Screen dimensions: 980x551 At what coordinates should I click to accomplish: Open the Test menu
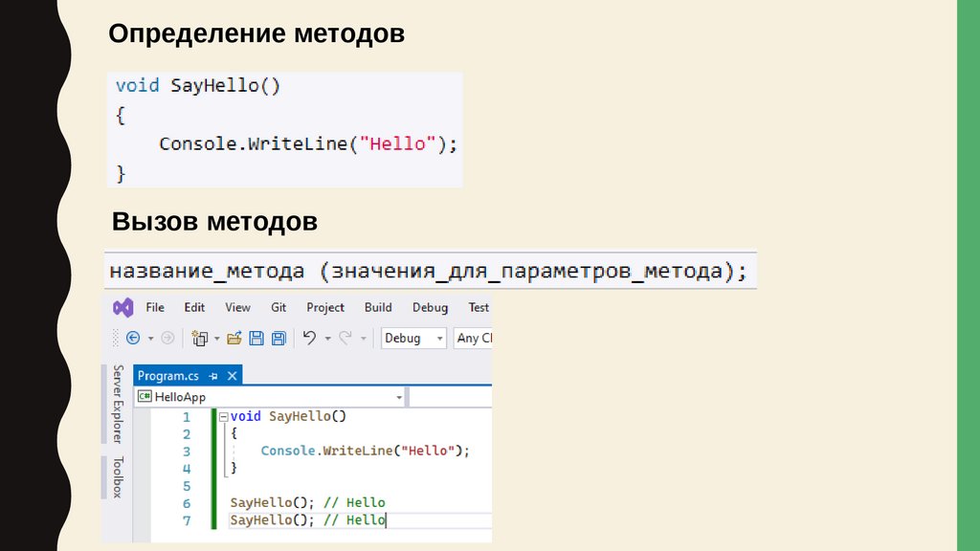pos(479,307)
